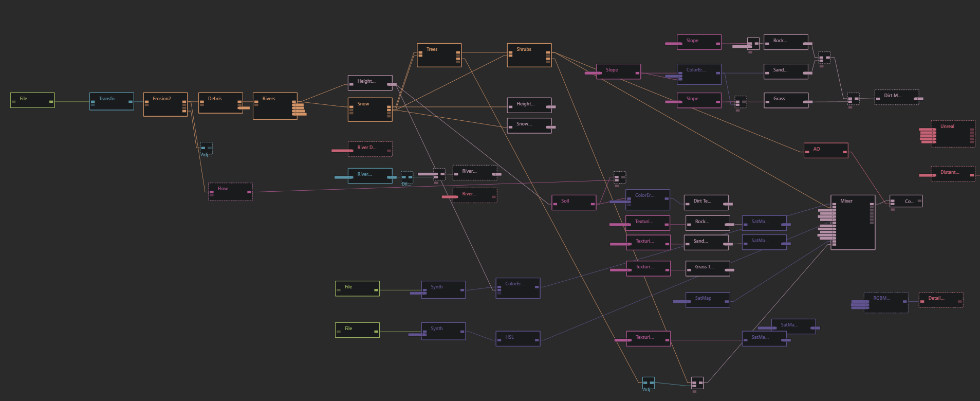Select the large orange Snow node
Viewport: 980px width, 401px height.
point(369,110)
